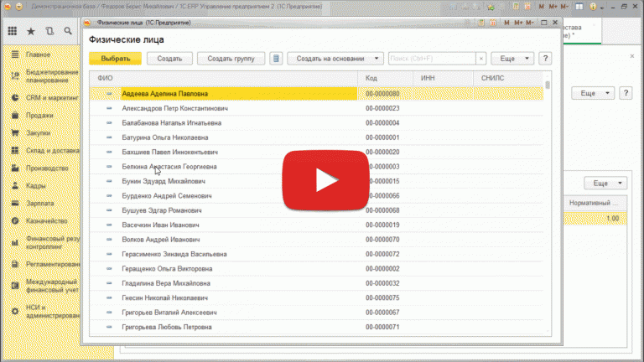Select row Гладилина Вера Михайловна

316,283
